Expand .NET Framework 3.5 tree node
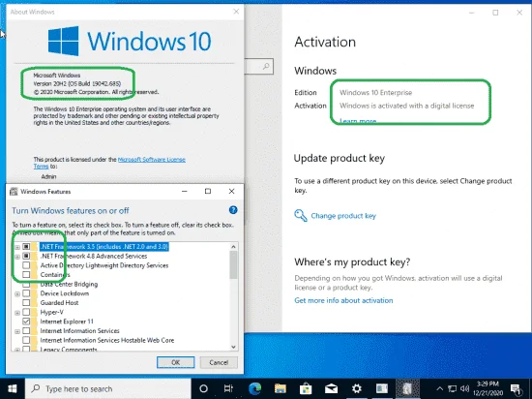The height and width of the screenshot is (399, 532). tap(17, 247)
